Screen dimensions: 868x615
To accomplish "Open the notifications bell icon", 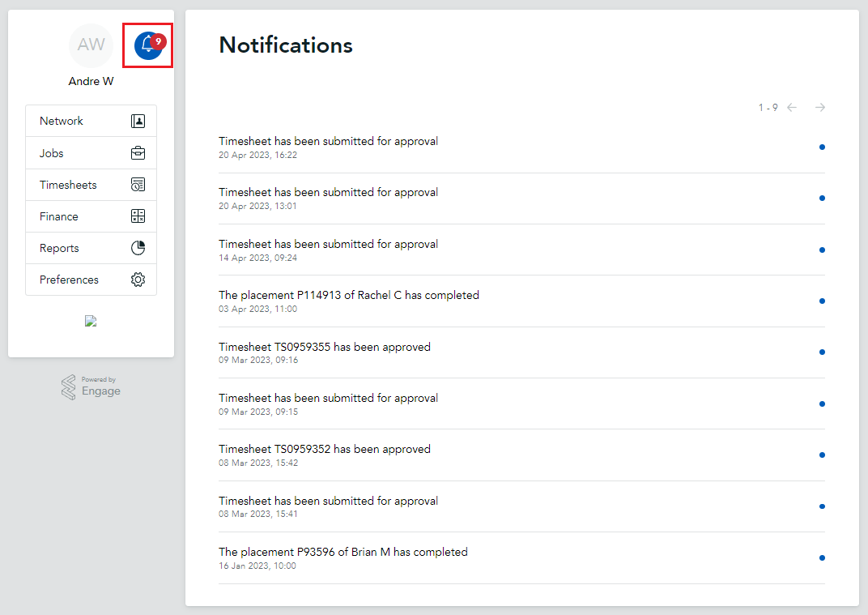I will [147, 45].
